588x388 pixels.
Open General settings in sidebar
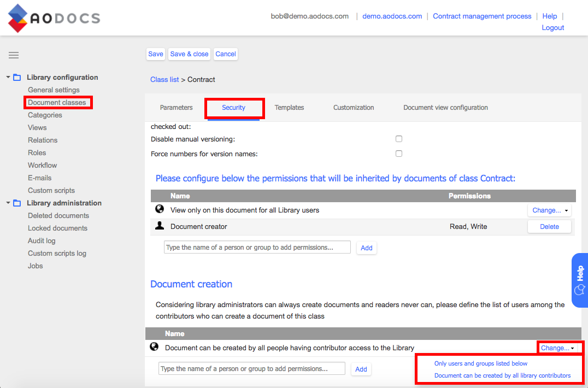click(54, 90)
